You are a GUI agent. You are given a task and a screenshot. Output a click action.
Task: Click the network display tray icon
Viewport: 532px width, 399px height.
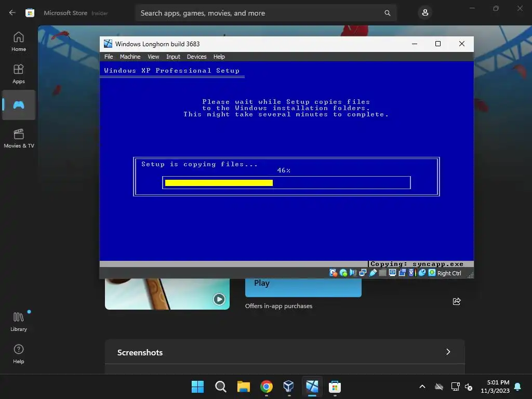coord(455,387)
